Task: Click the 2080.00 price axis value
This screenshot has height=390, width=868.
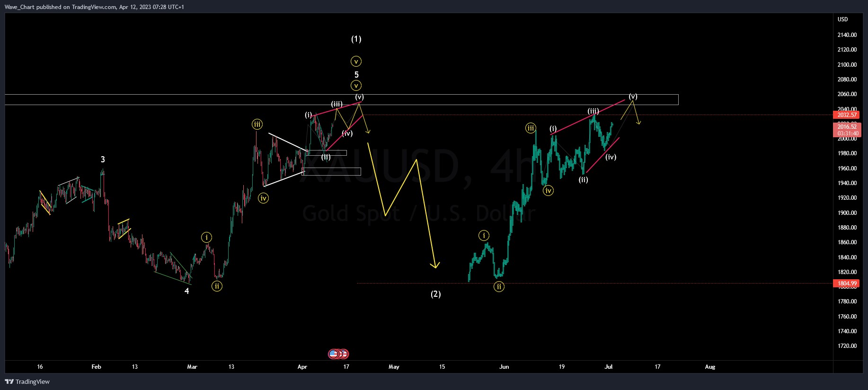Action: (x=847, y=80)
